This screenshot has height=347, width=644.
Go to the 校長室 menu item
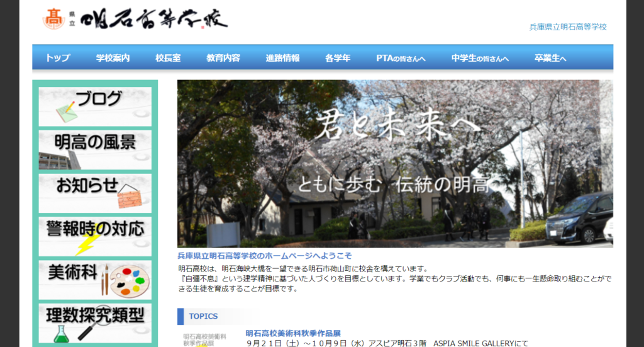click(168, 58)
